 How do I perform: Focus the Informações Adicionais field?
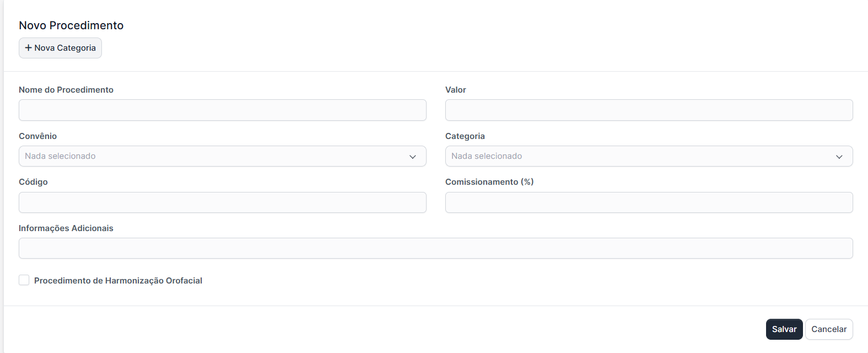[435, 248]
